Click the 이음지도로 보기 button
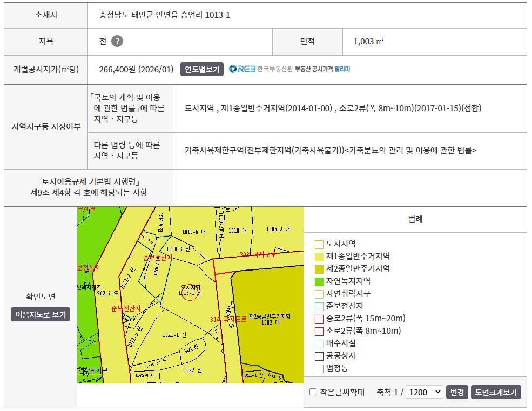This screenshot has width=532, height=411. pyautogui.click(x=41, y=314)
